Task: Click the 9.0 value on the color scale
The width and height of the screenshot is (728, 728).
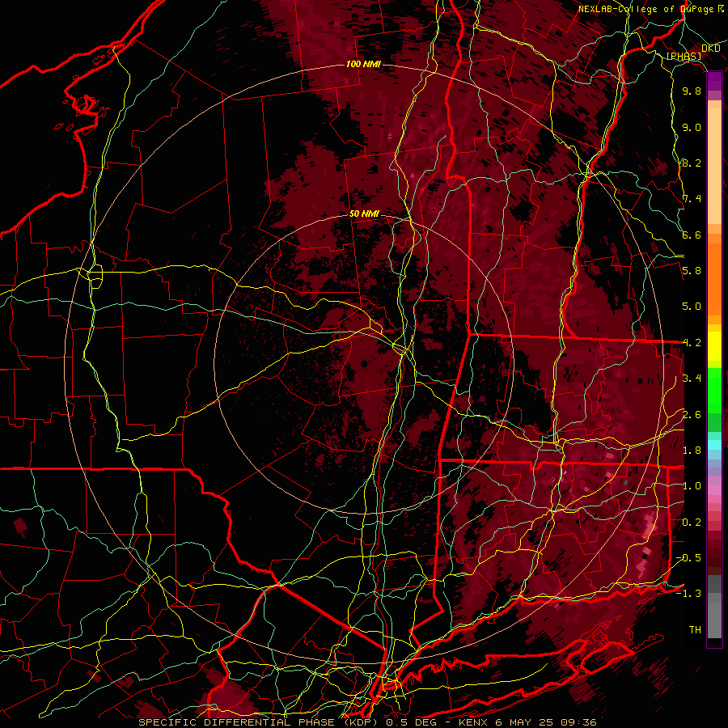Action: (x=692, y=128)
